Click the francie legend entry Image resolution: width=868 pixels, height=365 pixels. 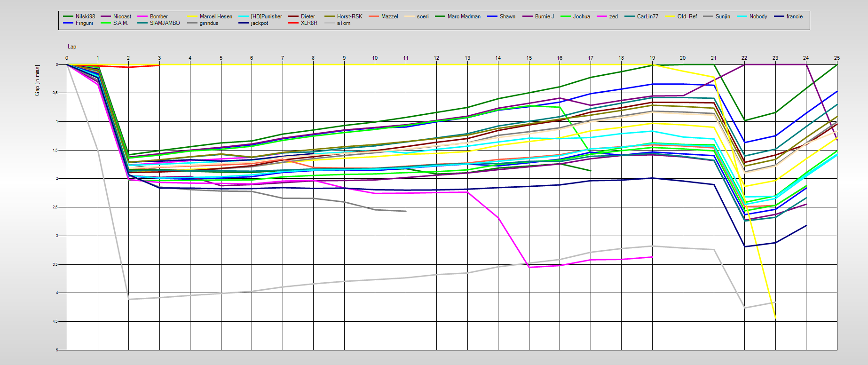(x=794, y=16)
